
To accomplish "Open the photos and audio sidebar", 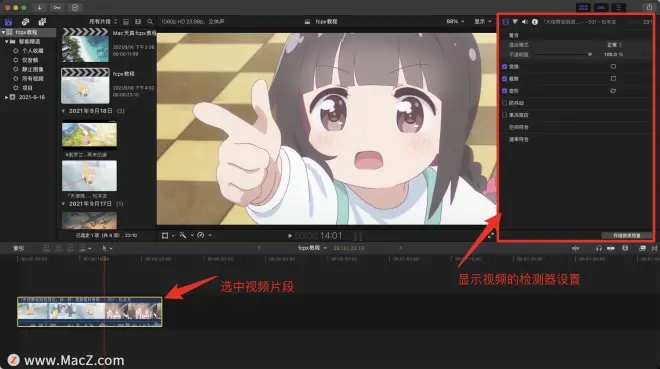I will tap(25, 21).
